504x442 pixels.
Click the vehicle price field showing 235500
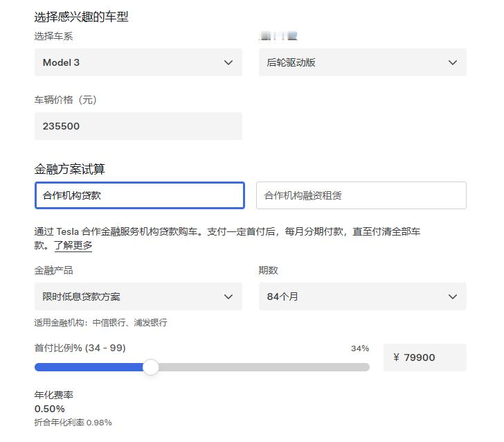[138, 126]
